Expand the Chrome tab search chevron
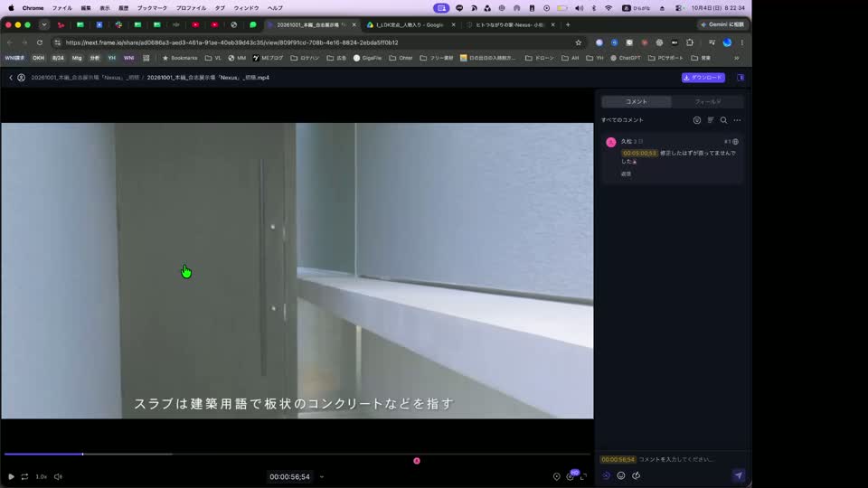Image resolution: width=868 pixels, height=488 pixels. pos(44,25)
